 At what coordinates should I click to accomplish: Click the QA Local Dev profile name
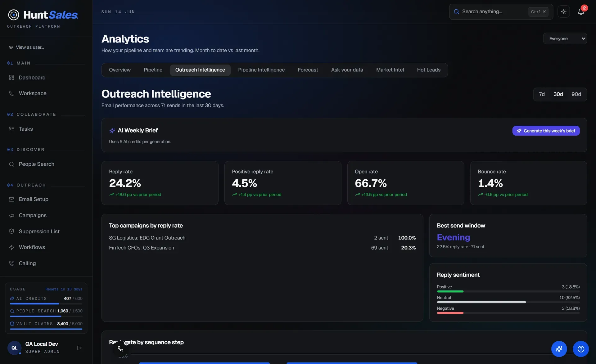point(42,344)
